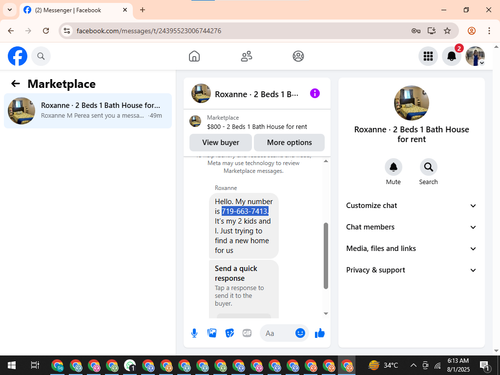
Task: Open the password manager key icon
Action: [x=416, y=31]
